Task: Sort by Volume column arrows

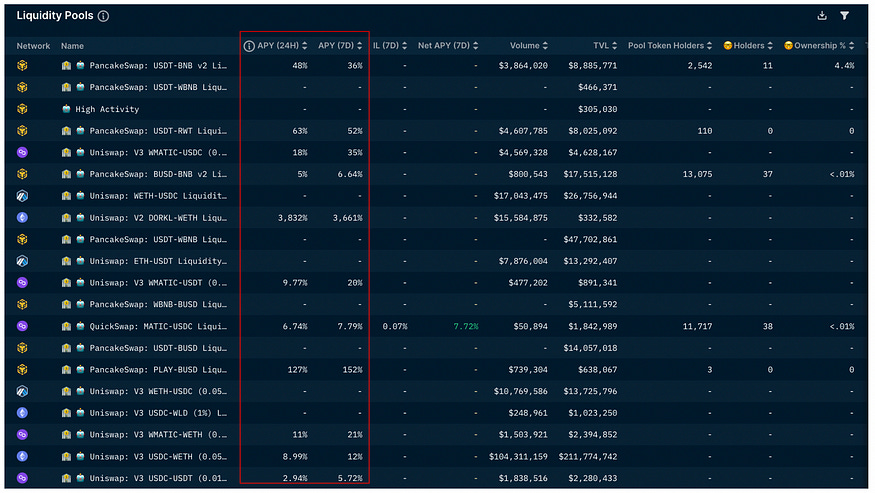Action: pyautogui.click(x=545, y=46)
